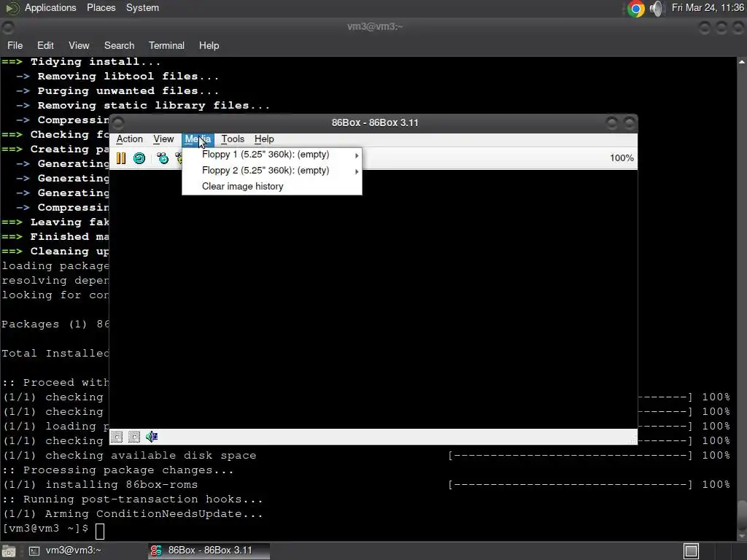Expand Floppy 1 (5.25" 360k) submenu
Screen dimensions: 747x560
coord(272,155)
